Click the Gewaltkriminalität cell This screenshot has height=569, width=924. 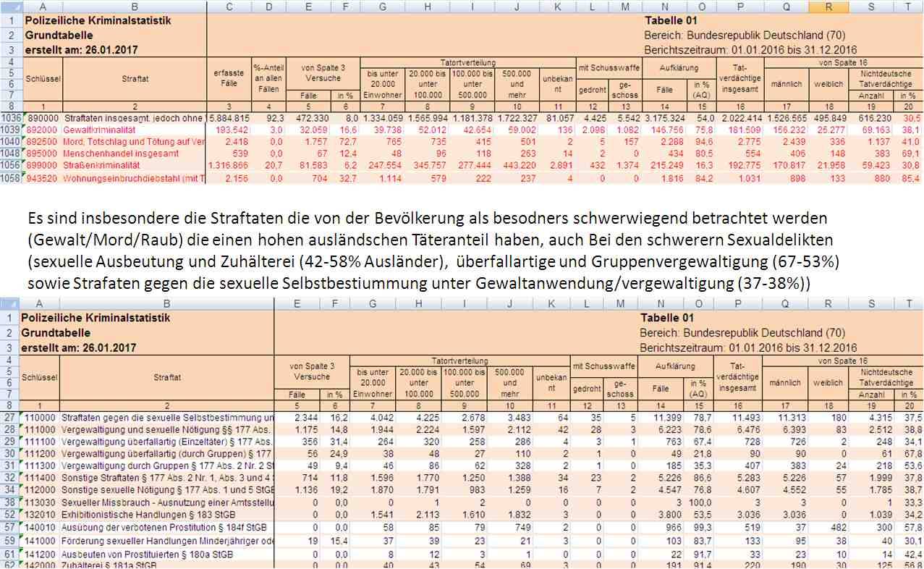point(133,129)
